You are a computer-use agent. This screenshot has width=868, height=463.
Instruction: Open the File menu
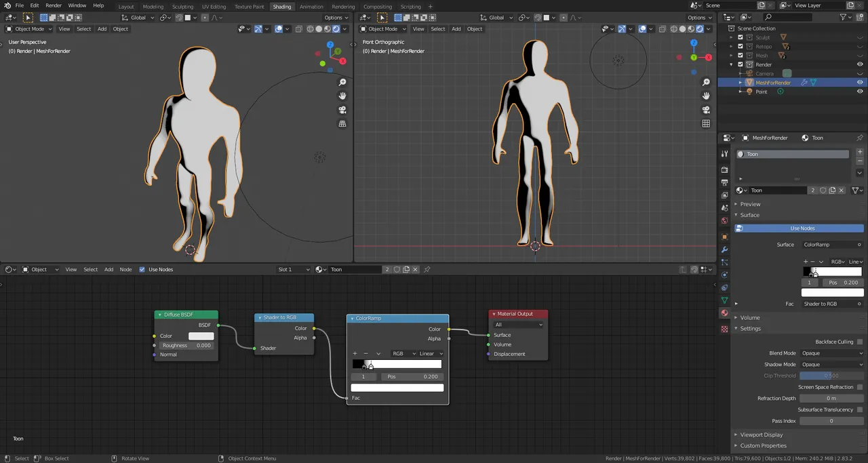[20, 5]
